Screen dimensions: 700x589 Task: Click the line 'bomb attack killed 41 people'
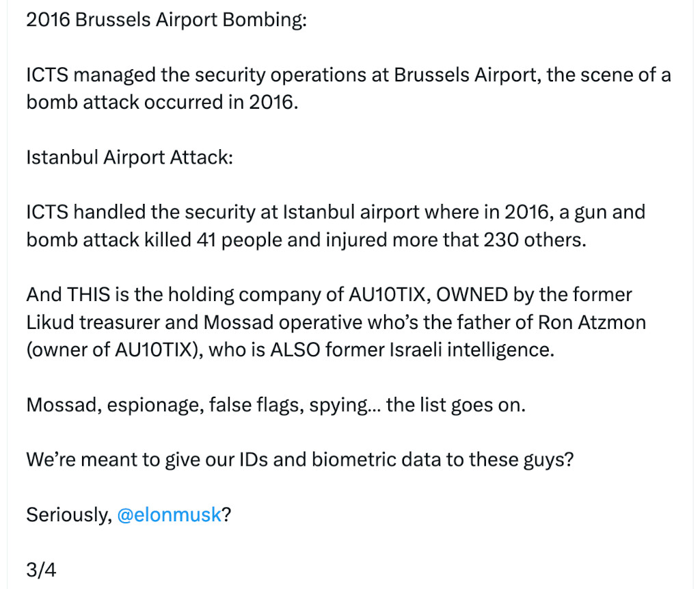pos(306,240)
